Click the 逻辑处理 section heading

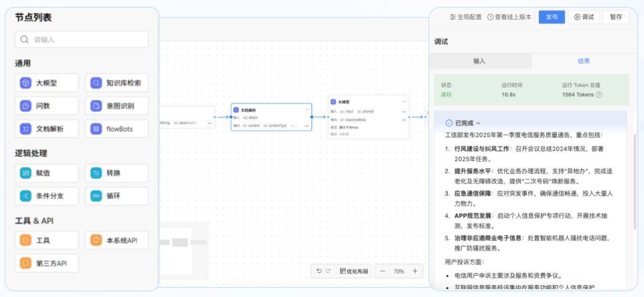31,154
